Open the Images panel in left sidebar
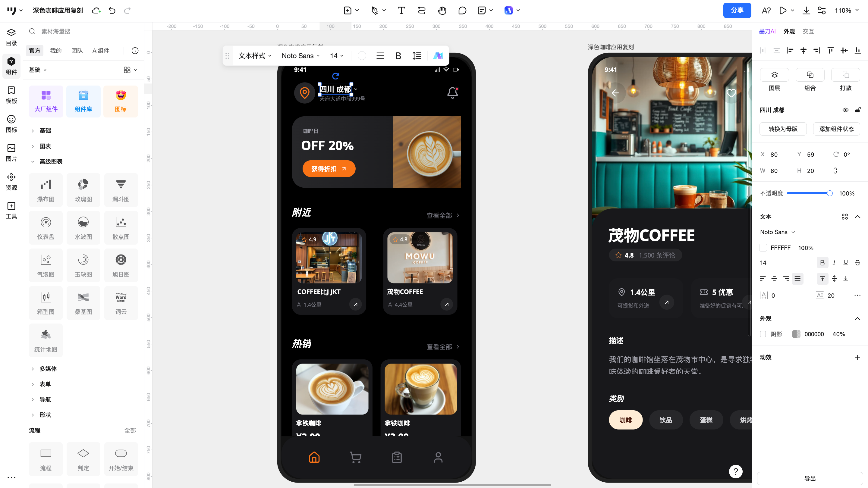This screenshot has height=488, width=868. (x=11, y=152)
